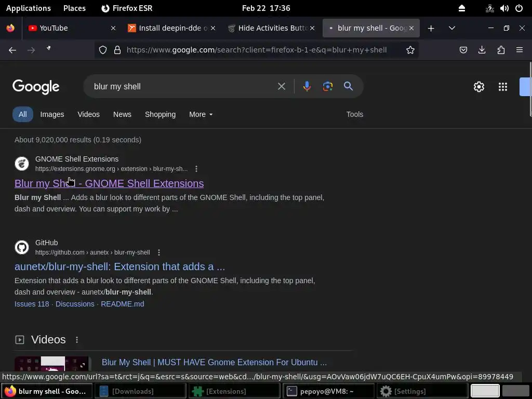532x399 pixels.
Task: Open the list all tabs chevron
Action: coord(451,28)
